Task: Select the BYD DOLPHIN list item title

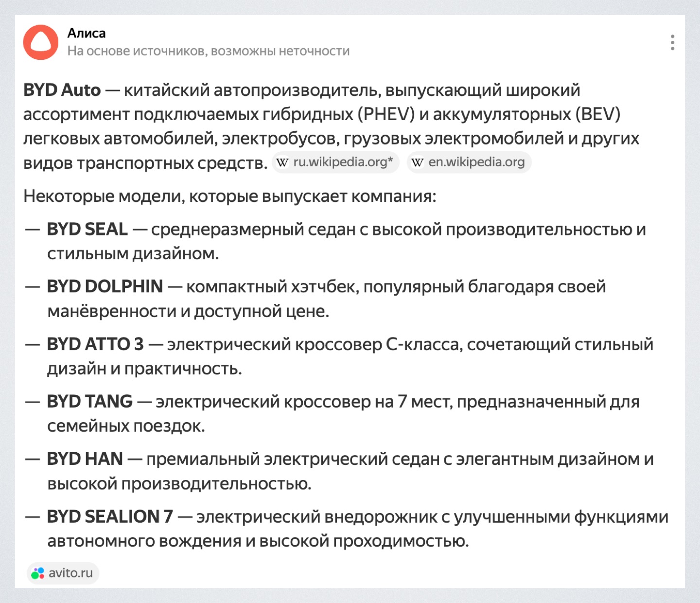Action: click(x=105, y=286)
